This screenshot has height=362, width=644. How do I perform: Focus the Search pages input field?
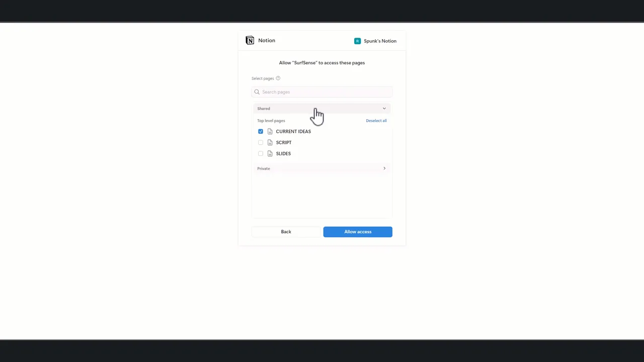[322, 92]
